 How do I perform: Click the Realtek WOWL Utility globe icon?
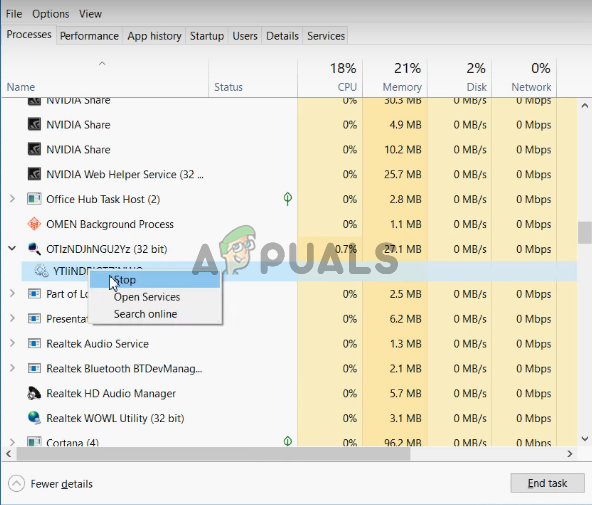point(34,418)
